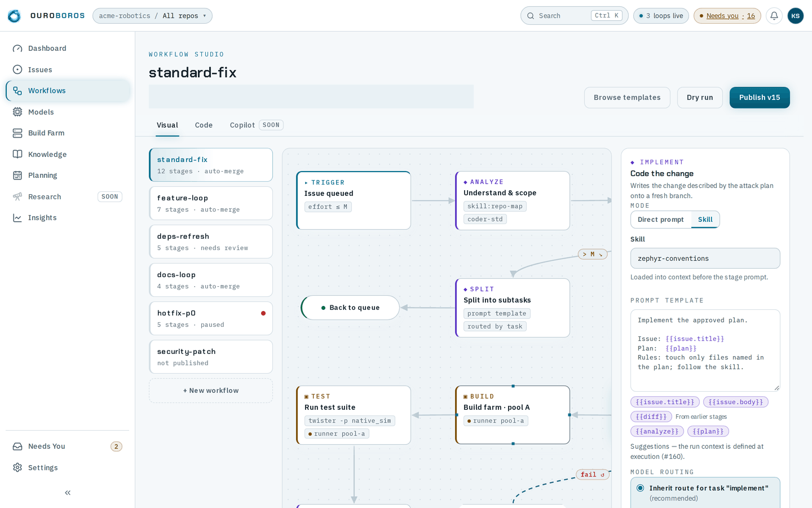Focus the Skill input field

tap(705, 259)
